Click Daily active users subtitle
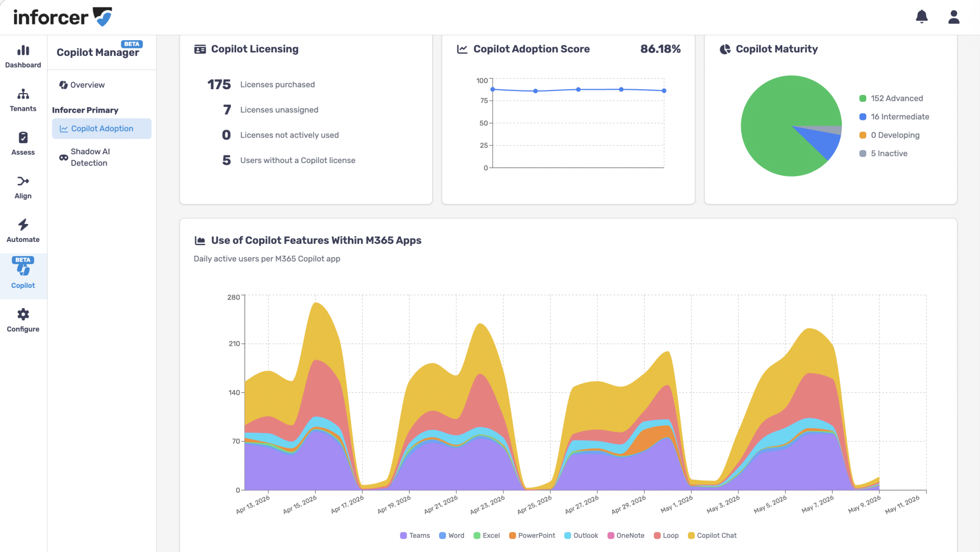The image size is (980, 552). [x=267, y=259]
